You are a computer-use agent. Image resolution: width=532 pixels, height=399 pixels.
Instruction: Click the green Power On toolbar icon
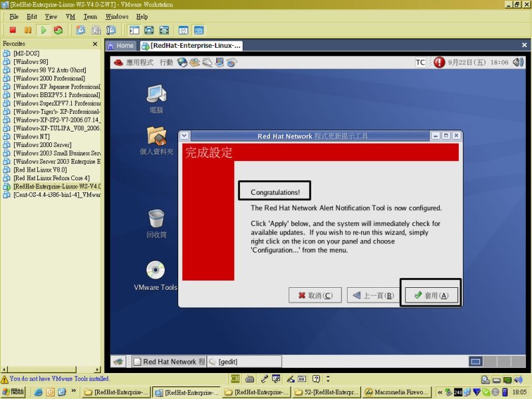point(43,30)
